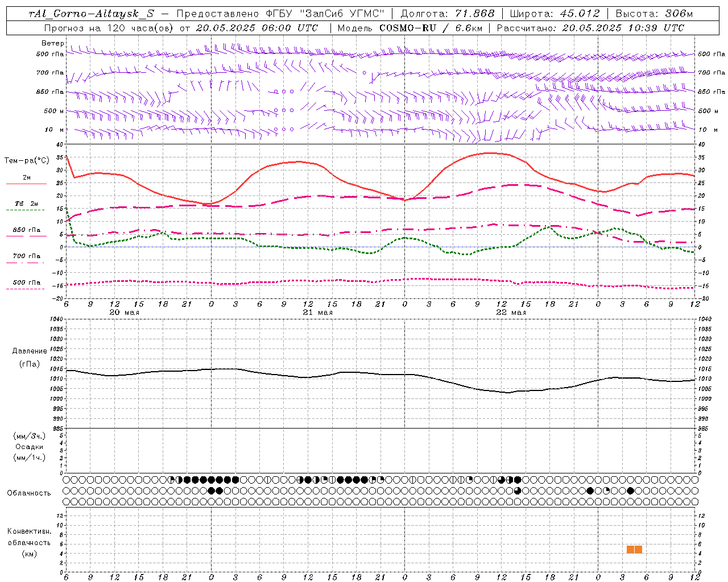The image size is (728, 582).
Task: Click the 21 мая date label
Action: 317,313
